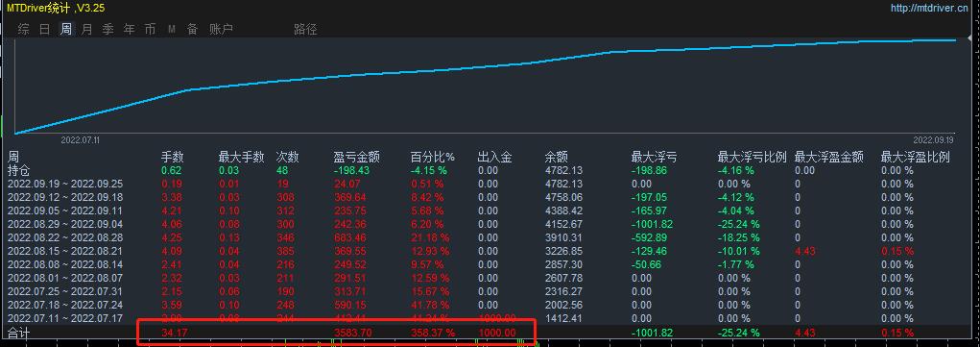Viewport: 980px width, 347px height.
Task: Open the 账户 account tab
Action: coord(221,29)
